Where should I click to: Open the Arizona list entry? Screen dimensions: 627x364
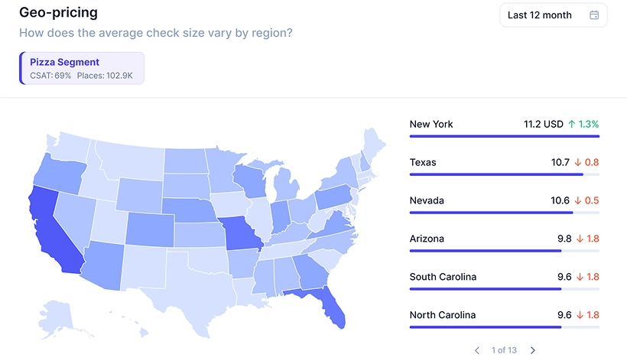click(x=504, y=239)
